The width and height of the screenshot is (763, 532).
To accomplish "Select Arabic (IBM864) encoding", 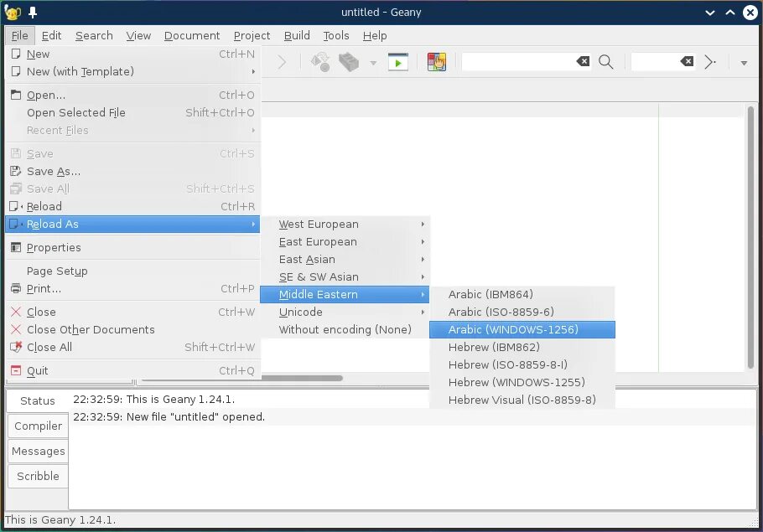I will [522, 294].
